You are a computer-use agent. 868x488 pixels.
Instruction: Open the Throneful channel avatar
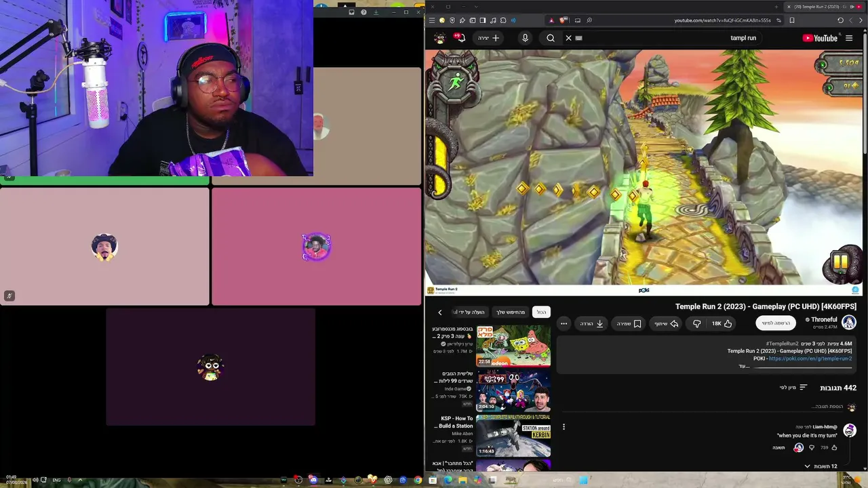(849, 323)
